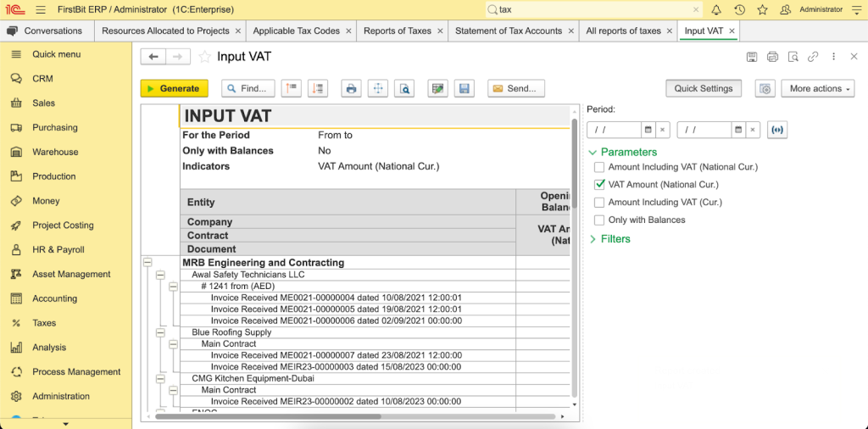868x429 pixels.
Task: Open the Taxes section in sidebar
Action: pos(44,323)
